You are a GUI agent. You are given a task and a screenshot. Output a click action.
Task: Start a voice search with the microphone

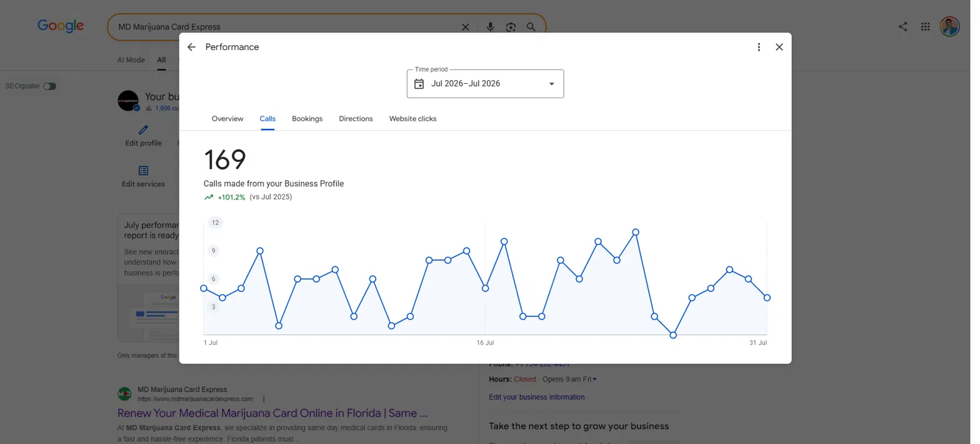click(x=491, y=27)
